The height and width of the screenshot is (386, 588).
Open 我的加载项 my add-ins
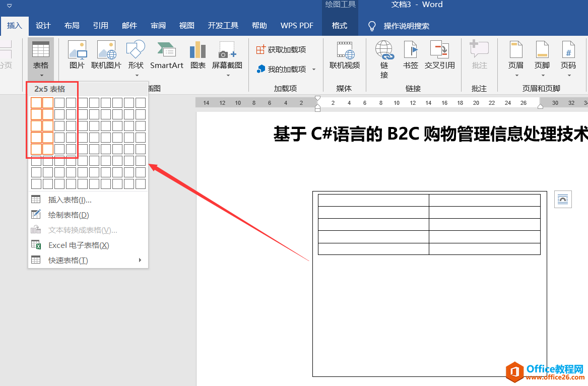tap(281, 69)
